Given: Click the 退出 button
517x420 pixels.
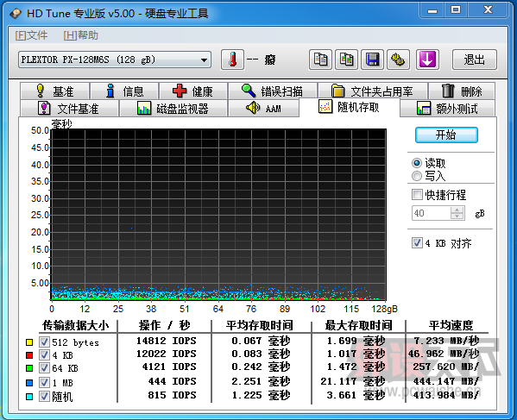Looking at the screenshot, I should click(x=475, y=60).
